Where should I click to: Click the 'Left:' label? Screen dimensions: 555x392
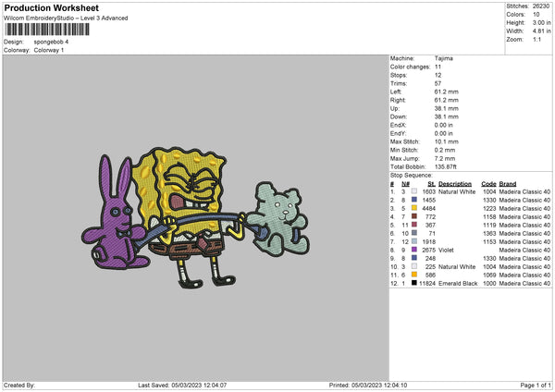pos(396,92)
